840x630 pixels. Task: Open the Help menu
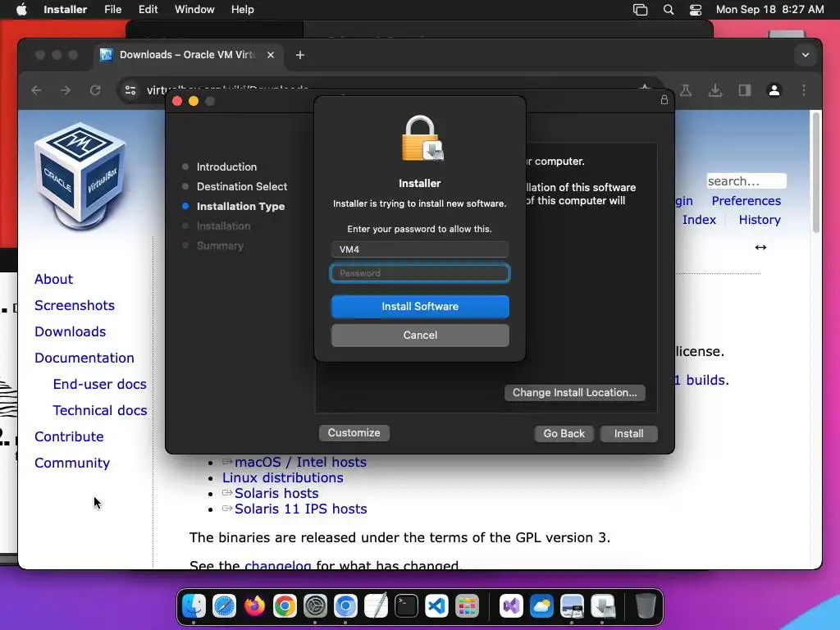[242, 10]
